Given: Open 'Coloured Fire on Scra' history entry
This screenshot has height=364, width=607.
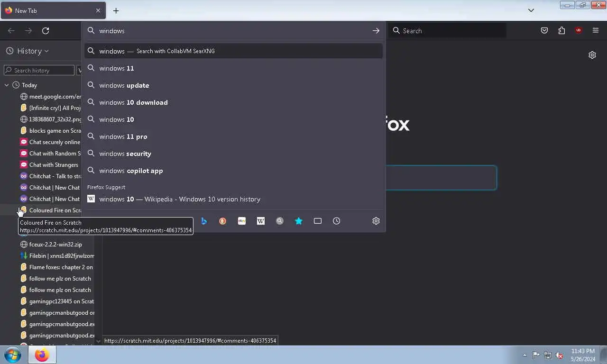Looking at the screenshot, I should [x=51, y=210].
